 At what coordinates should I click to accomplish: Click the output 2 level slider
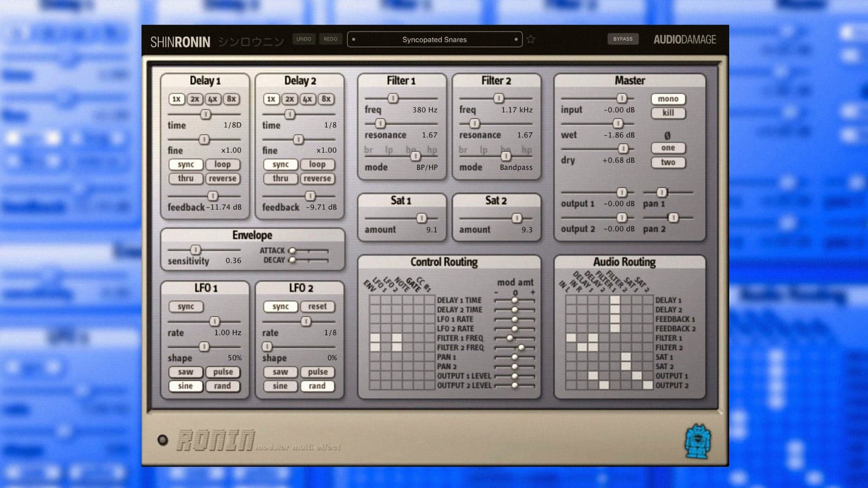click(598, 217)
